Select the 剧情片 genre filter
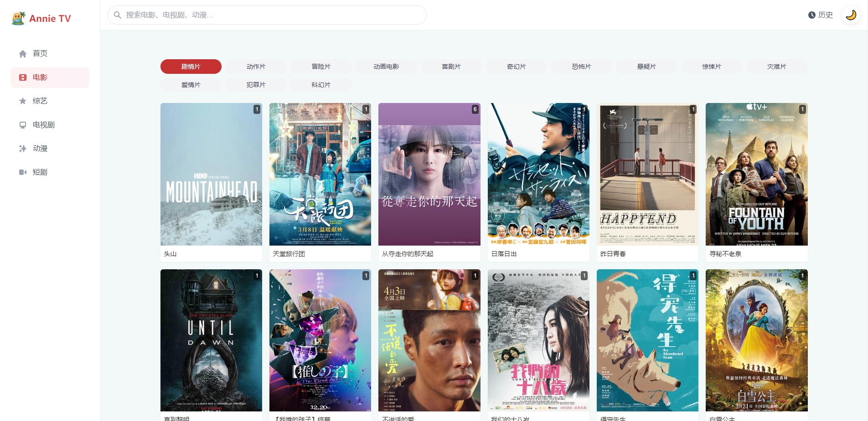The height and width of the screenshot is (421, 868). tap(191, 67)
